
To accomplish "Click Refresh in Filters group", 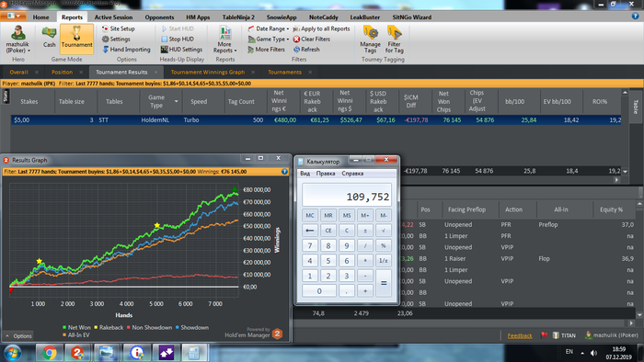I will click(x=306, y=50).
